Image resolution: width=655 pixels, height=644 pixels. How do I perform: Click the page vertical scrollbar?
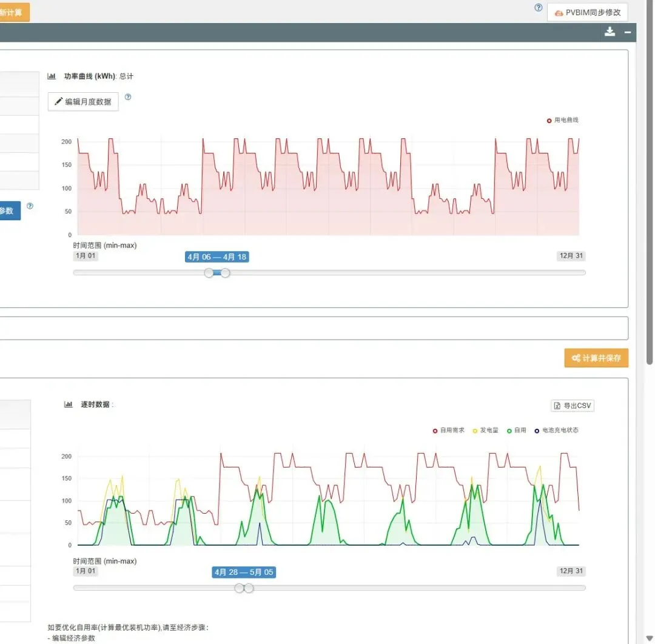(650, 182)
